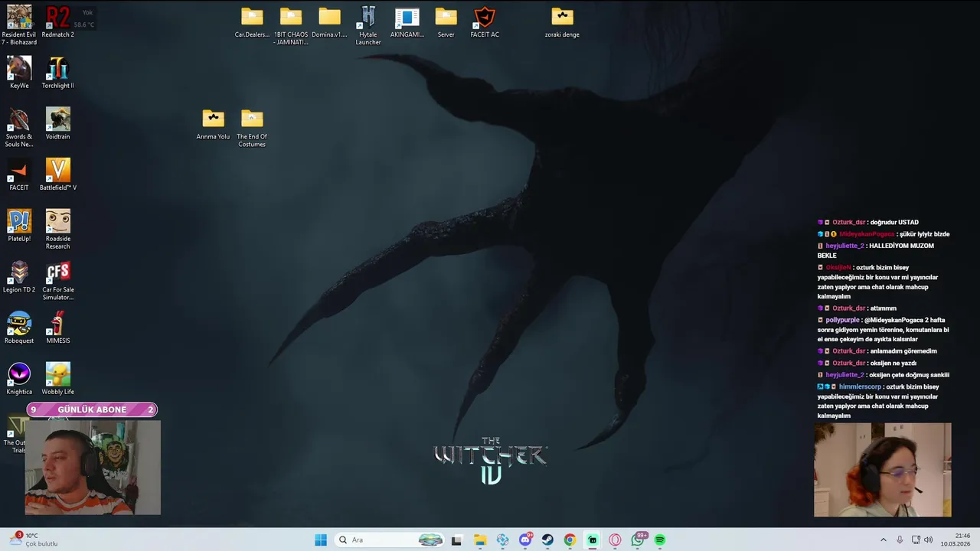This screenshot has width=980, height=551.
Task: Select the Server folder
Action: pyautogui.click(x=446, y=22)
